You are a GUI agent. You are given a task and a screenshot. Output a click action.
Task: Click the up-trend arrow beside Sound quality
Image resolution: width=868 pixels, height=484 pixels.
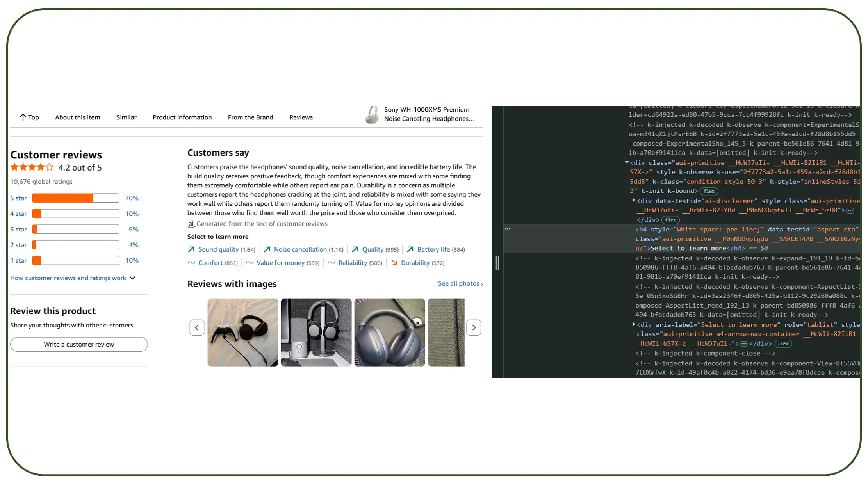point(191,249)
